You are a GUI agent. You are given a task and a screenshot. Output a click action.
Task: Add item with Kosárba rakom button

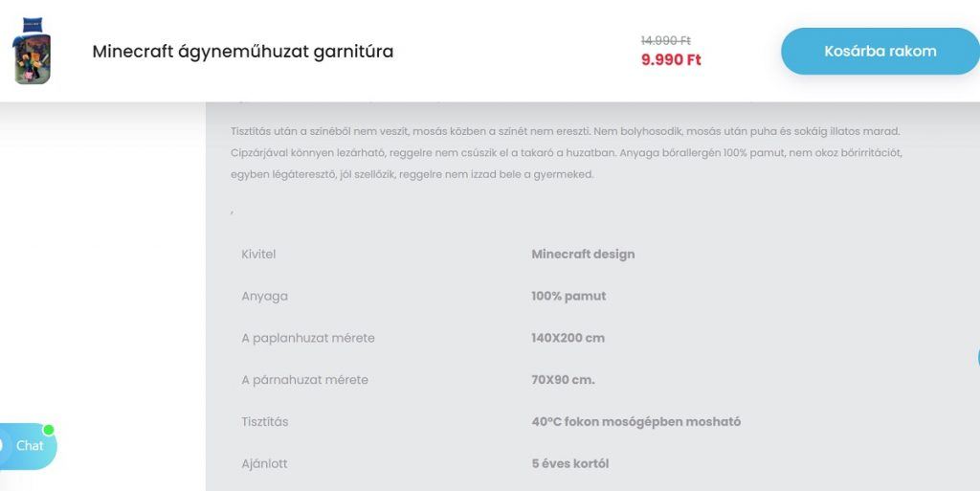[880, 52]
